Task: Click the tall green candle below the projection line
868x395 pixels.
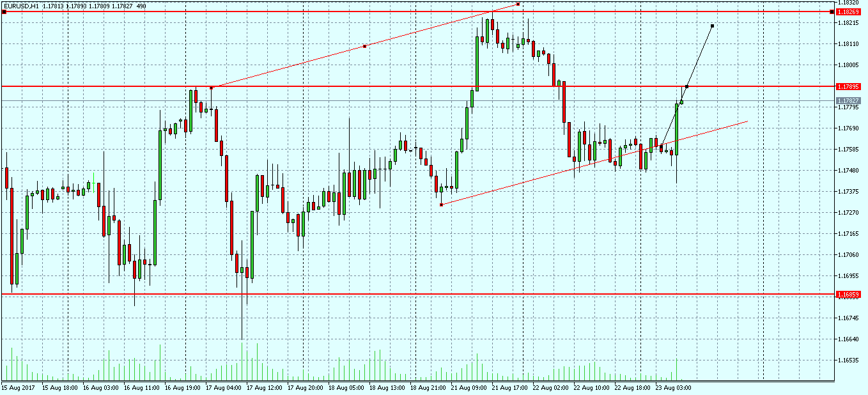Action: click(x=677, y=129)
